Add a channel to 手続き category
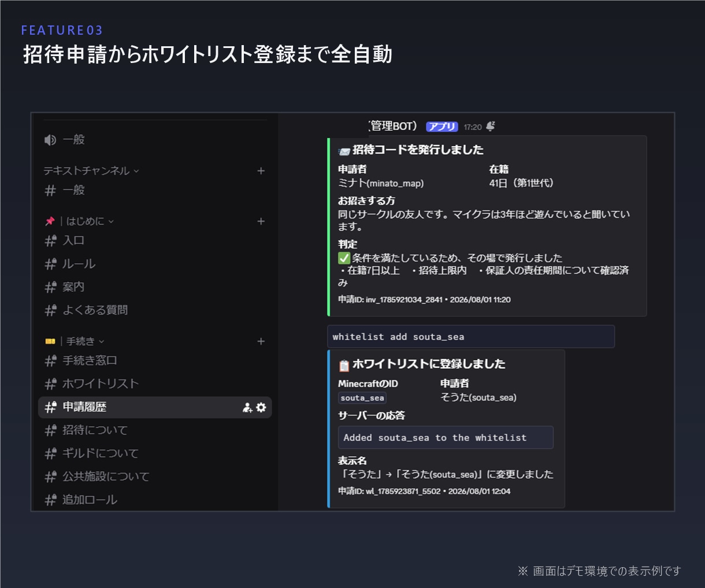 click(x=261, y=341)
